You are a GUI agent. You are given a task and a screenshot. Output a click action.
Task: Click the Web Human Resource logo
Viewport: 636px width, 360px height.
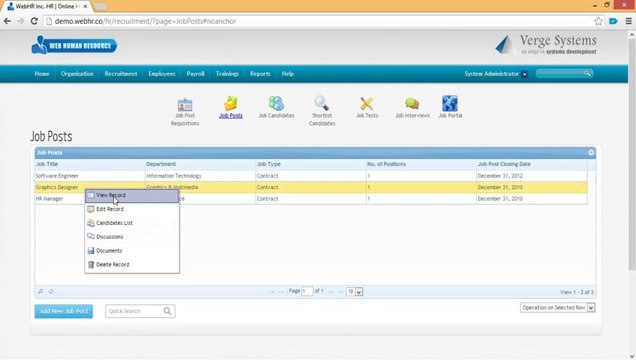pyautogui.click(x=74, y=45)
